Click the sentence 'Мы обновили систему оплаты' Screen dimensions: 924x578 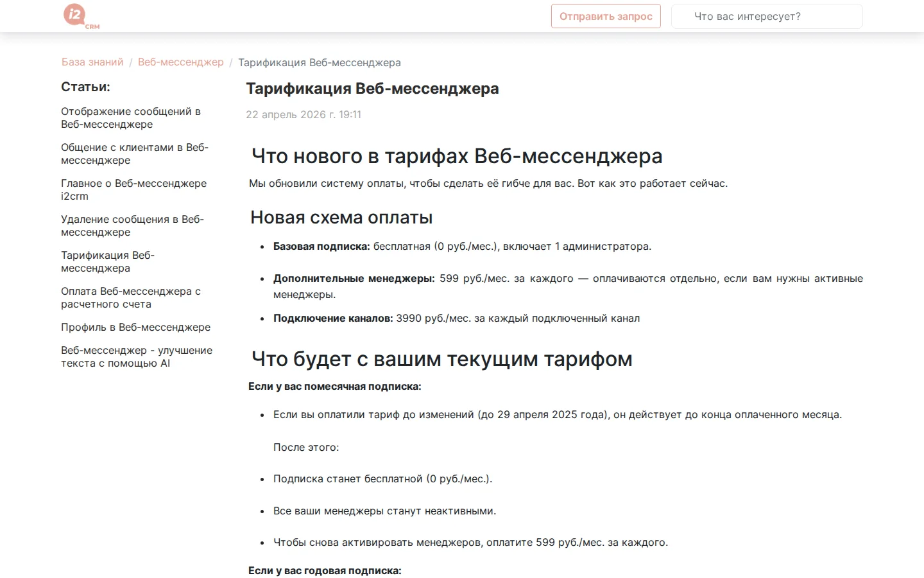(488, 183)
